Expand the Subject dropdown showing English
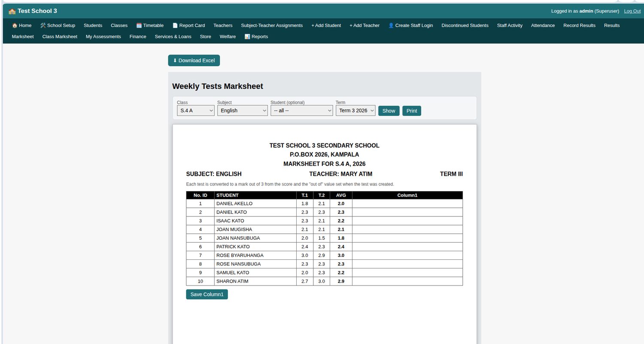The height and width of the screenshot is (344, 644). (x=243, y=110)
